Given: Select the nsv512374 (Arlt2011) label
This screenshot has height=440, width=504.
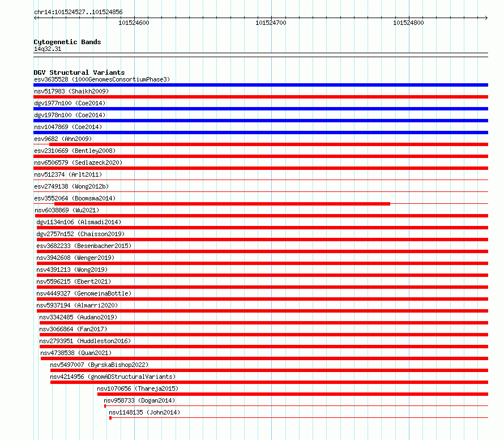Looking at the screenshot, I should tap(68, 174).
